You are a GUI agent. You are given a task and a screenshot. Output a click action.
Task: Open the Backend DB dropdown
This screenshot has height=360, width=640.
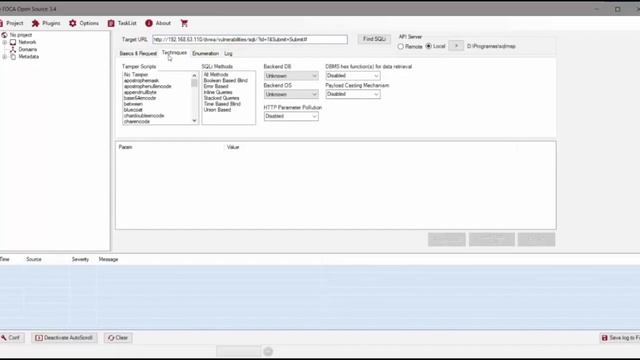pos(291,76)
